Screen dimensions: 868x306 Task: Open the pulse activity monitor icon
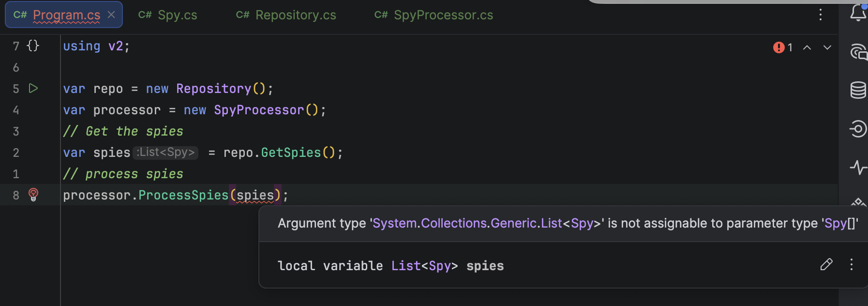858,168
